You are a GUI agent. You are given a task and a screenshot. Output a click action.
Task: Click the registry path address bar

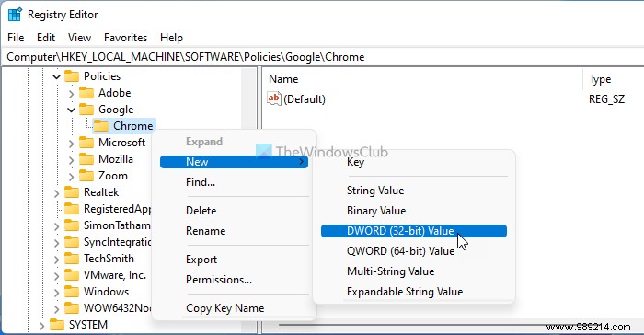(x=322, y=57)
